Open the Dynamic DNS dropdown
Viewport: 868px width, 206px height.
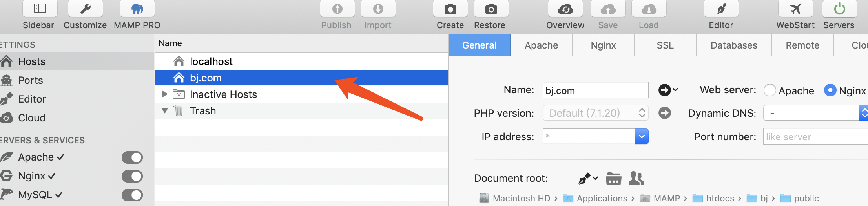[x=815, y=113]
